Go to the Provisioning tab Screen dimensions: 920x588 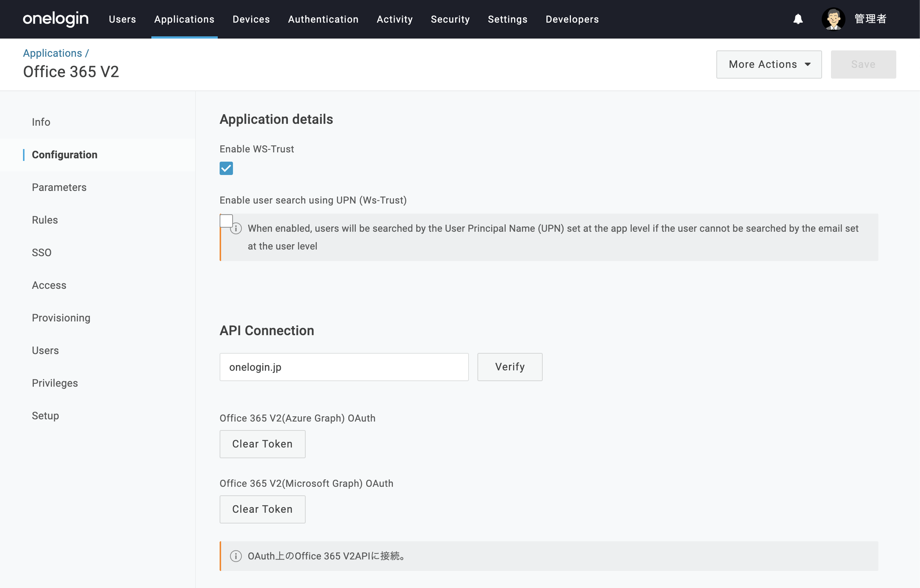(x=61, y=318)
